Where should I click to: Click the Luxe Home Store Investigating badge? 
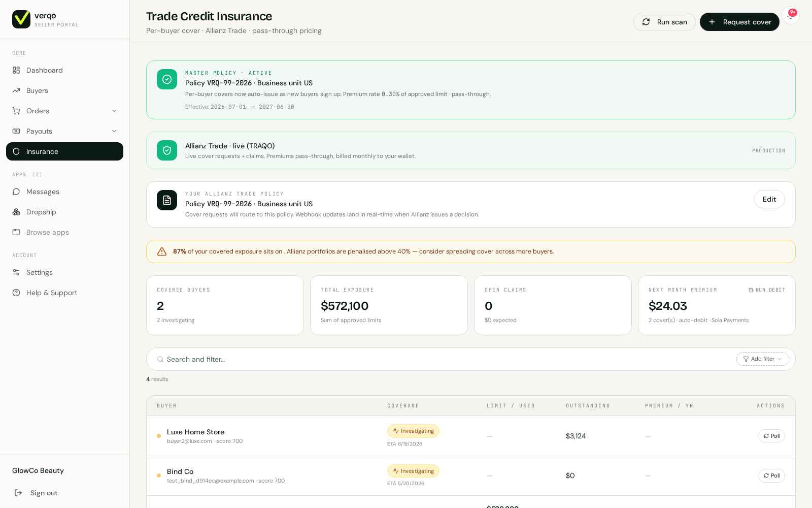click(413, 431)
